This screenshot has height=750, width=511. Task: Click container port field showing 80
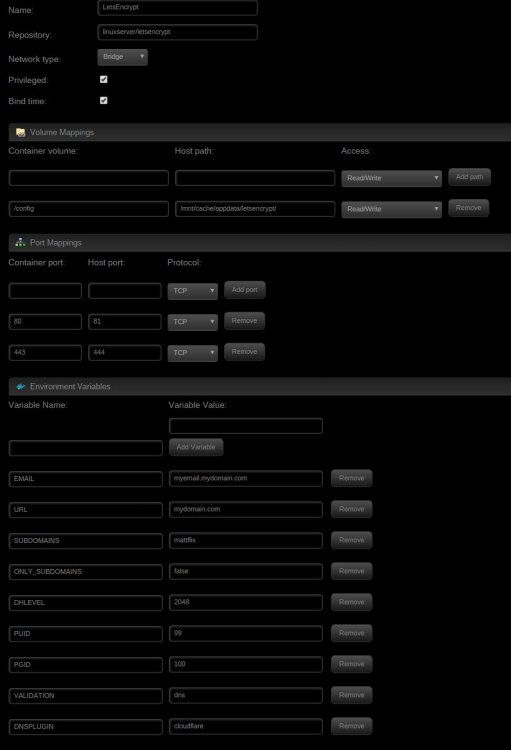click(x=45, y=322)
